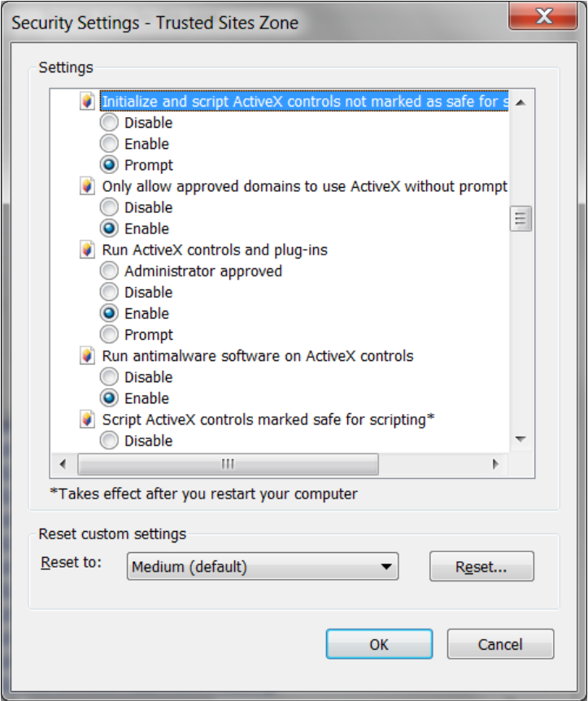588x701 pixels.
Task: Click the Script ActiveX controls marked safe icon
Action: pos(88,419)
